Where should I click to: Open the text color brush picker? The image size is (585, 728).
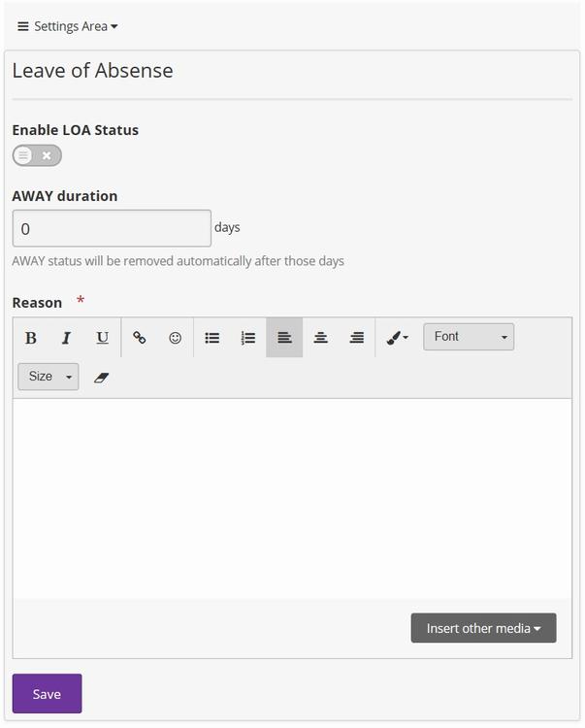point(397,338)
